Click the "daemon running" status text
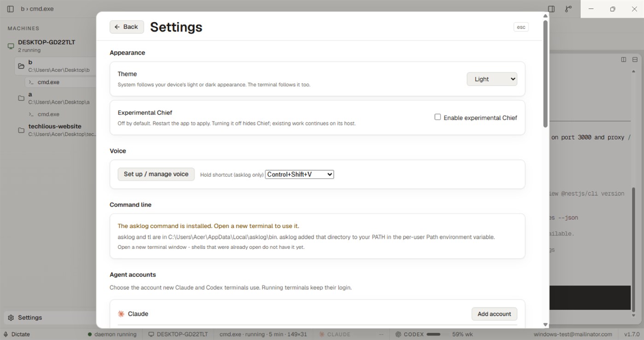This screenshot has height=340, width=644. click(116, 334)
